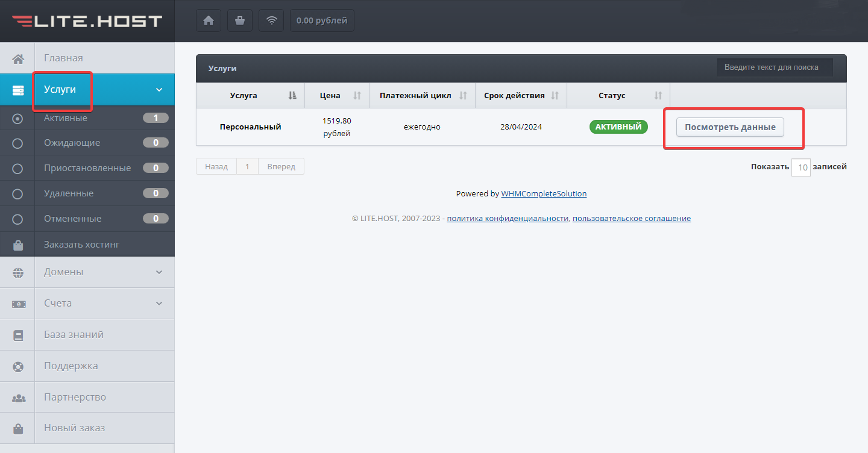Select the Удаленные radio filter
Screen dimensions: 868x453
pyautogui.click(x=17, y=194)
